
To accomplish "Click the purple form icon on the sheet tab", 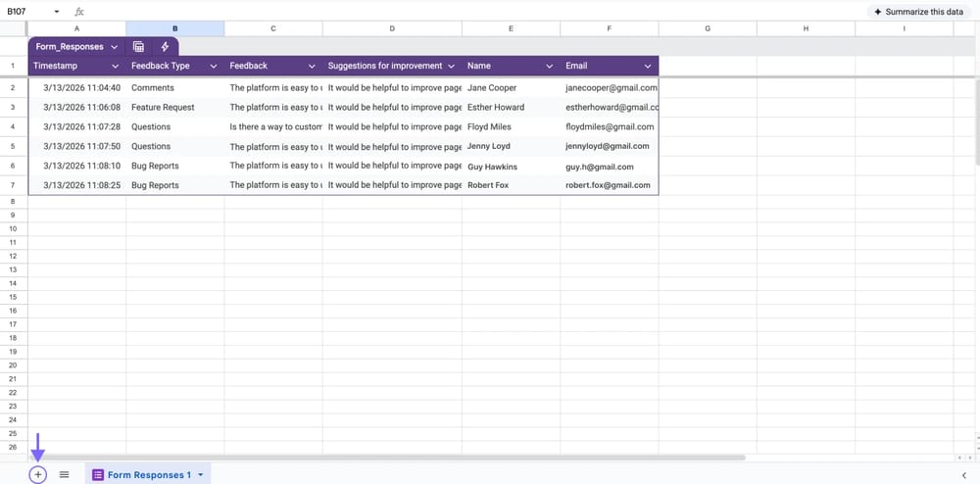I will coord(98,475).
